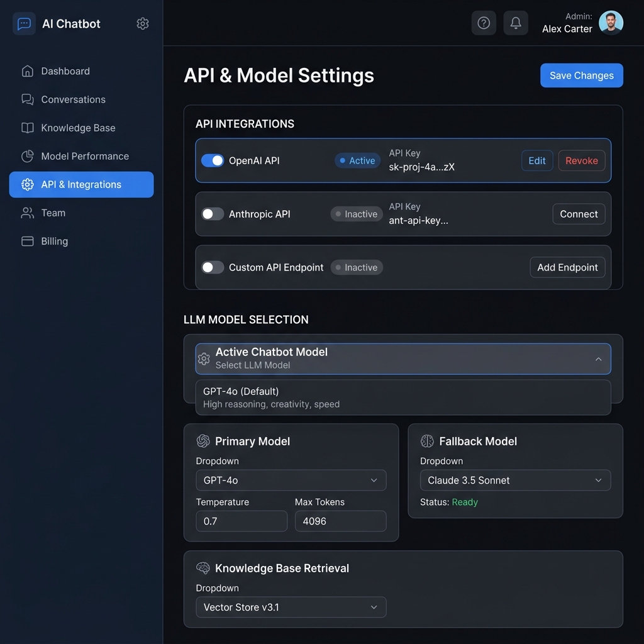Image resolution: width=644 pixels, height=644 pixels.
Task: Open Knowledge Base from the sidebar
Action: (x=81, y=128)
